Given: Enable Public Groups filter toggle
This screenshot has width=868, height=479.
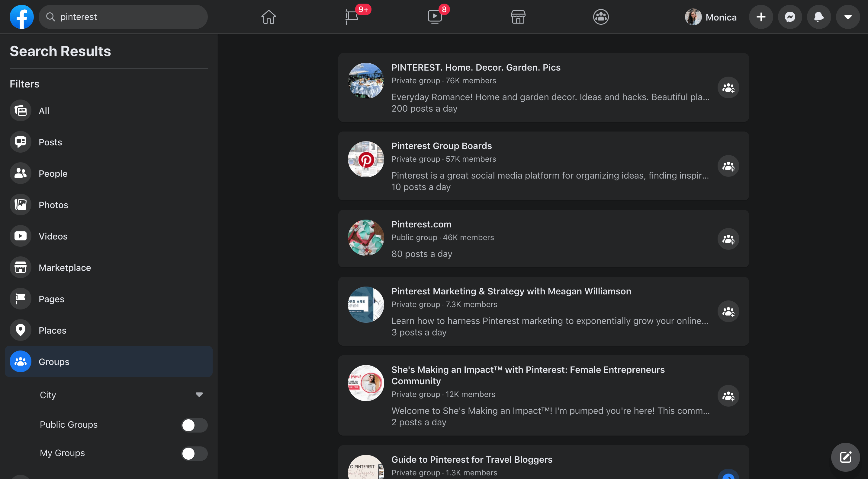Looking at the screenshot, I should click(194, 425).
